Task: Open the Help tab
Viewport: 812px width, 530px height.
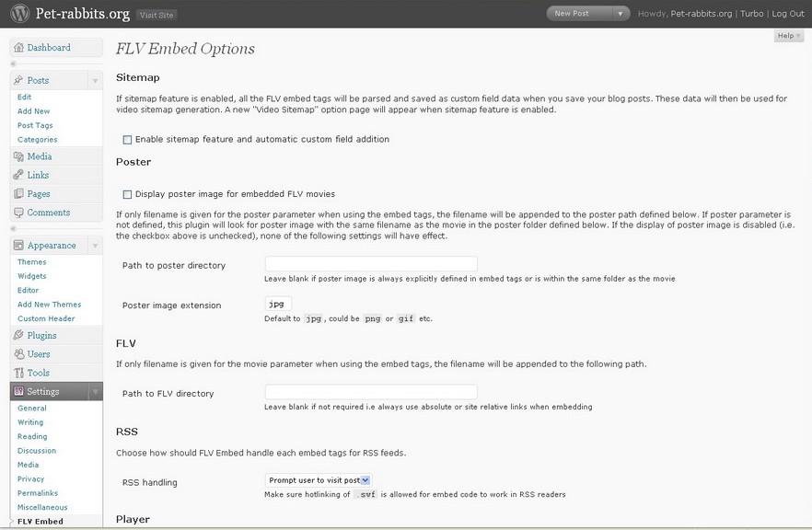Action: (789, 36)
